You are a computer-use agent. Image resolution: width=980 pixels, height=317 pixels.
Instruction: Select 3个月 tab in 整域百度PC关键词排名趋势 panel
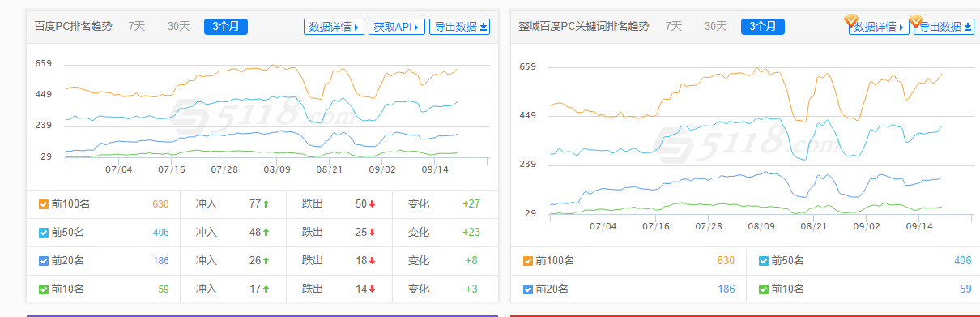tap(763, 27)
